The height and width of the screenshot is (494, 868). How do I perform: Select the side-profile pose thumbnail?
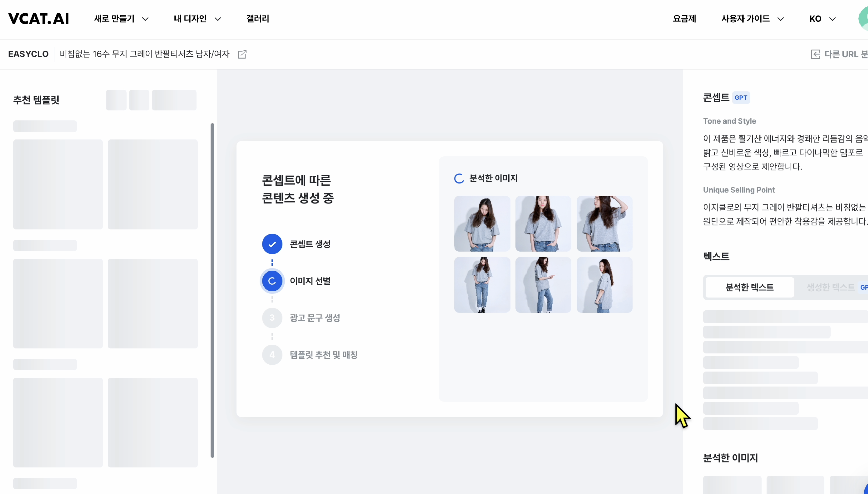(x=604, y=285)
